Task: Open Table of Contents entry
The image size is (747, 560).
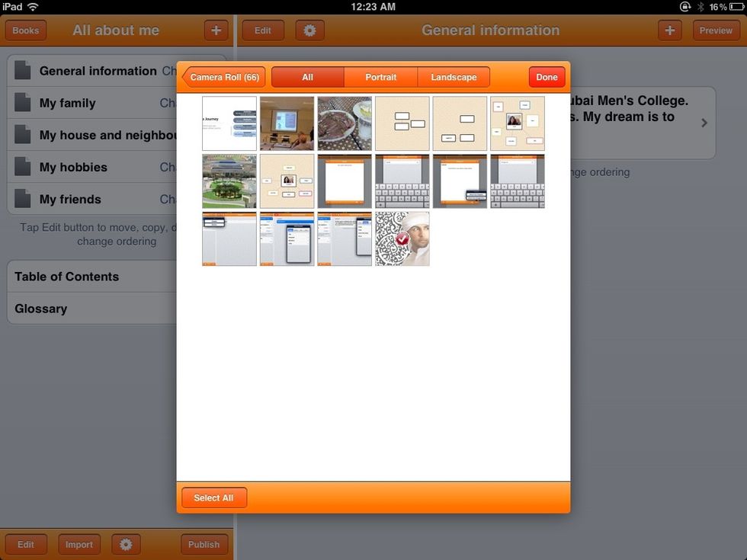Action: click(67, 277)
